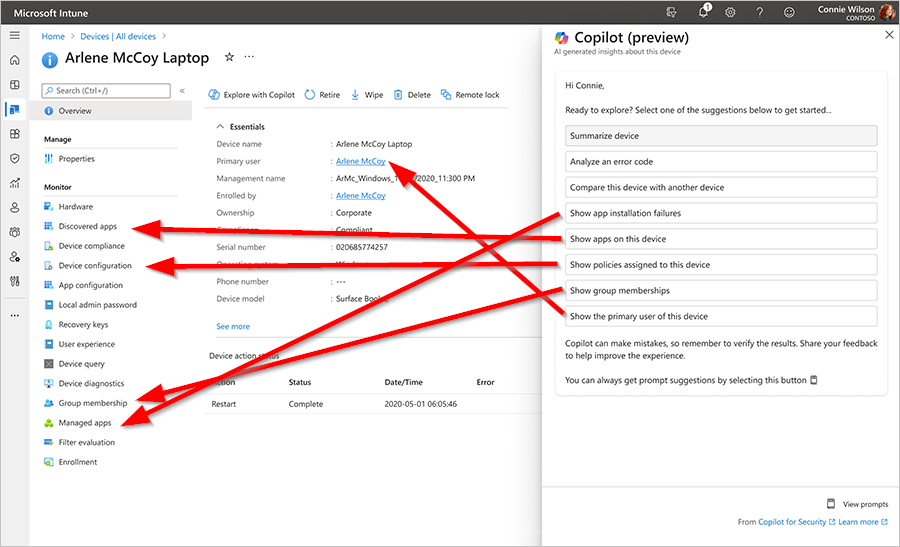
Task: Select Show app installation failures prompt
Action: pos(721,213)
